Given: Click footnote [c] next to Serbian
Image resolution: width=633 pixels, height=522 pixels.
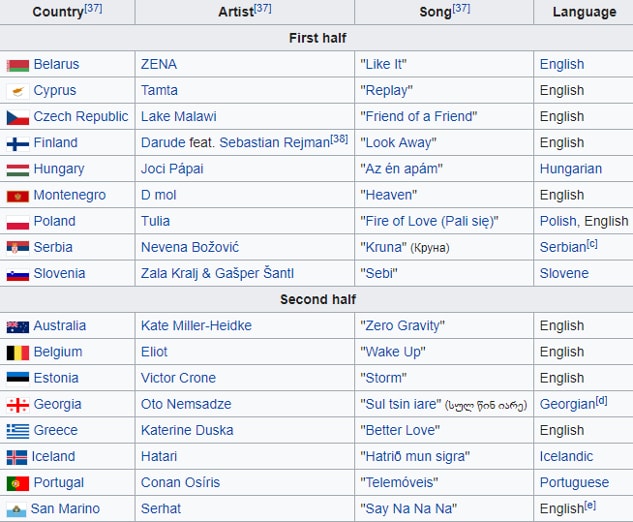Looking at the screenshot, I should [592, 244].
